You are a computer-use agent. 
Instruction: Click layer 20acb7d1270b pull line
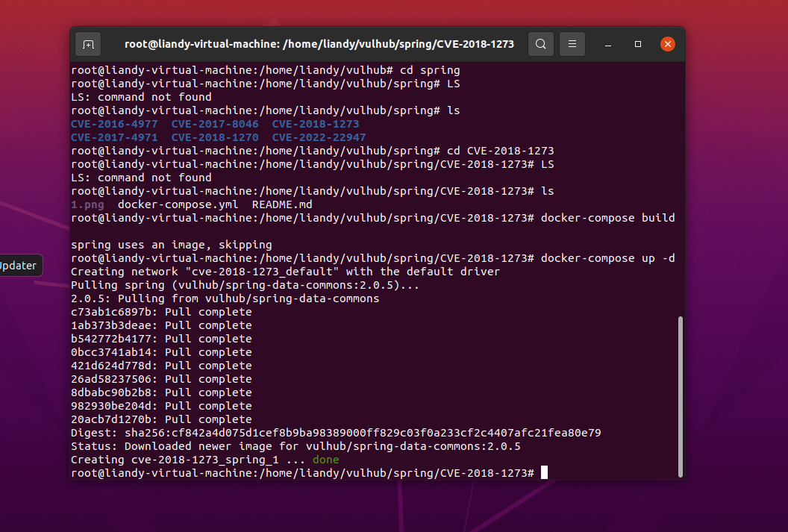pyautogui.click(x=161, y=419)
